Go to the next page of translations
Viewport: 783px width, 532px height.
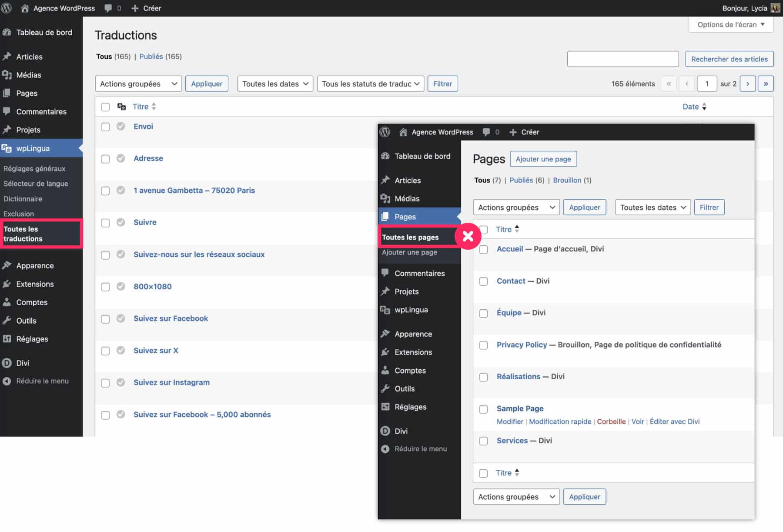click(x=748, y=84)
